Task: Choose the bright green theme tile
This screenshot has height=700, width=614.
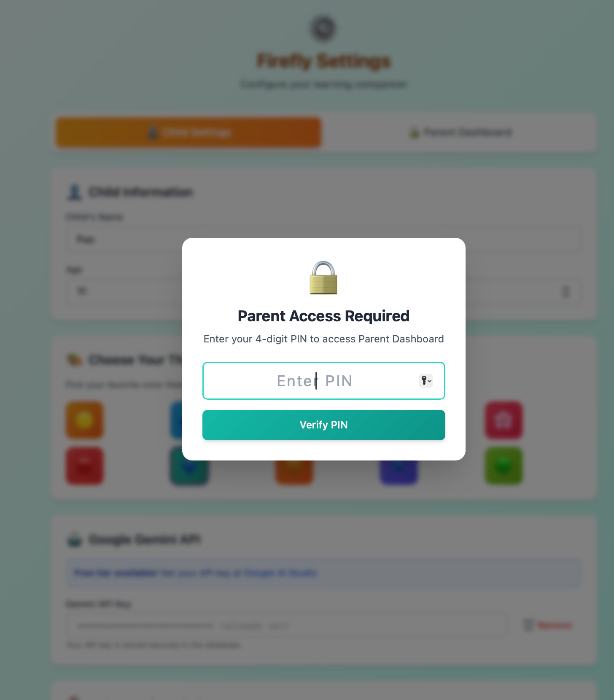Action: 504,466
